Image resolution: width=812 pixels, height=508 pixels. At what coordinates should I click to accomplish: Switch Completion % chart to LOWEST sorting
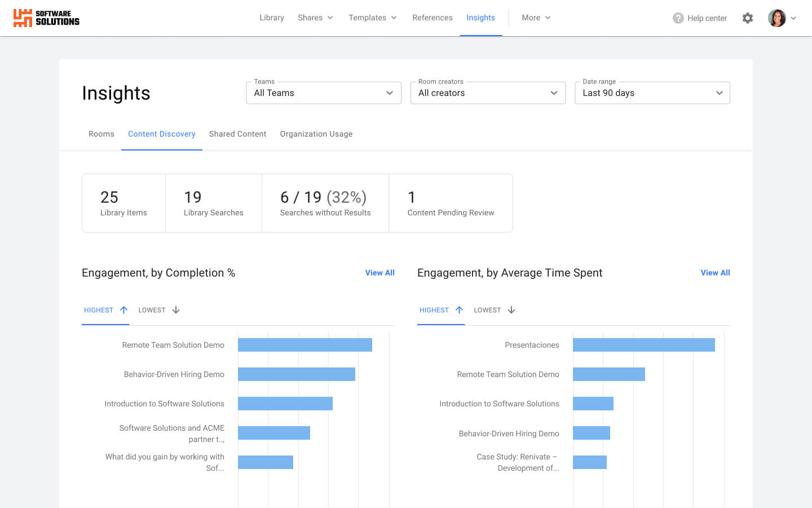151,309
